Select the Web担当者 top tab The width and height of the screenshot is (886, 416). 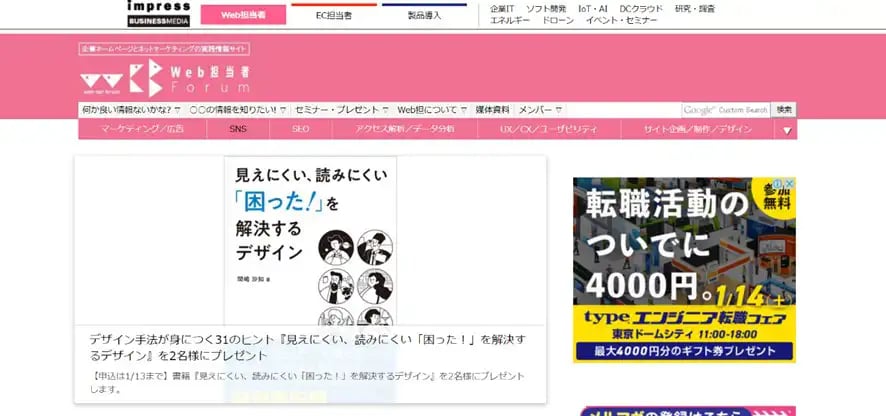pos(243,15)
